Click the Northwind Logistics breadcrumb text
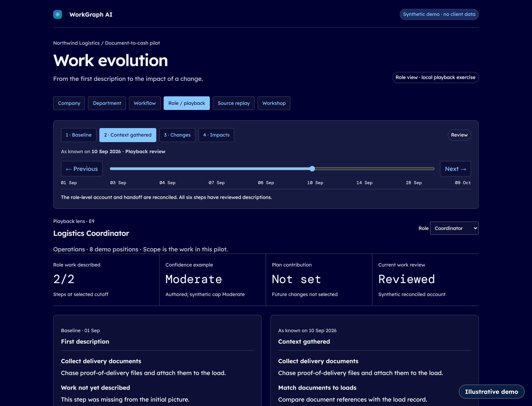This screenshot has width=532, height=406. pos(76,43)
